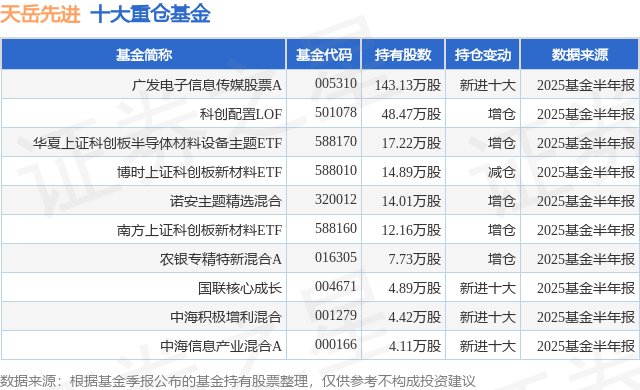Click the 减仓 status cell
The width and height of the screenshot is (640, 390).
click(x=502, y=172)
